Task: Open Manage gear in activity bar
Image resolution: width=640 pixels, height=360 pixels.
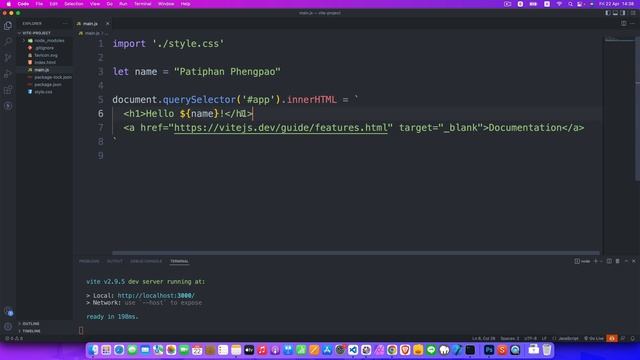Action: [x=8, y=327]
